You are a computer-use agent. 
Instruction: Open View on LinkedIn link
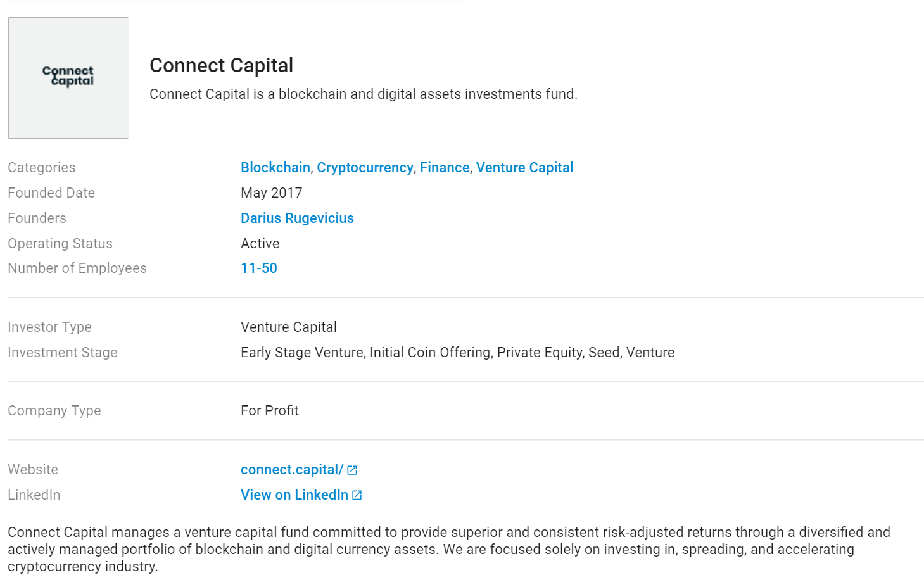(294, 495)
